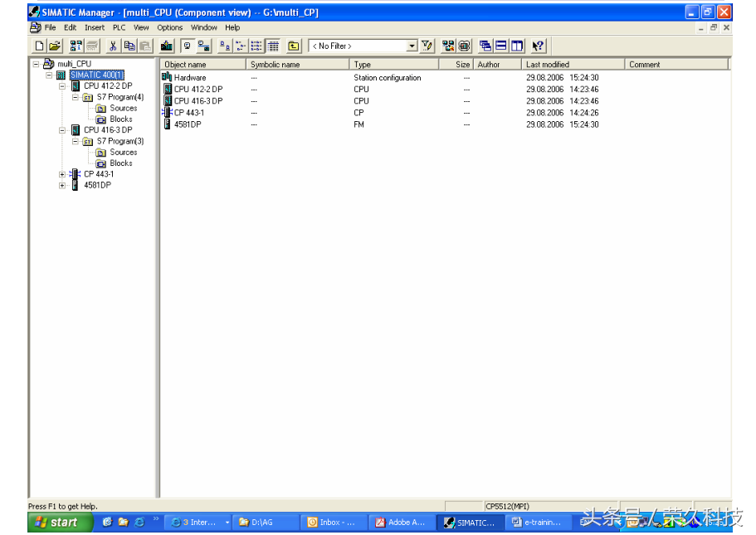756x535 pixels.
Task: Click the Accessible Nodes toolbar icon
Action: (x=76, y=46)
